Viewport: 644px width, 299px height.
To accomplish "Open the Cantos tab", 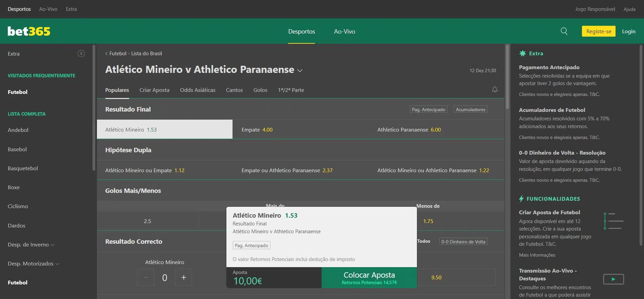I will [x=234, y=90].
